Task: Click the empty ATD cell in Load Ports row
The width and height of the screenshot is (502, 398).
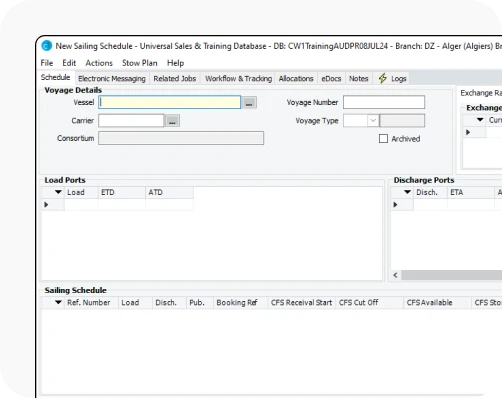Action: pyautogui.click(x=169, y=205)
